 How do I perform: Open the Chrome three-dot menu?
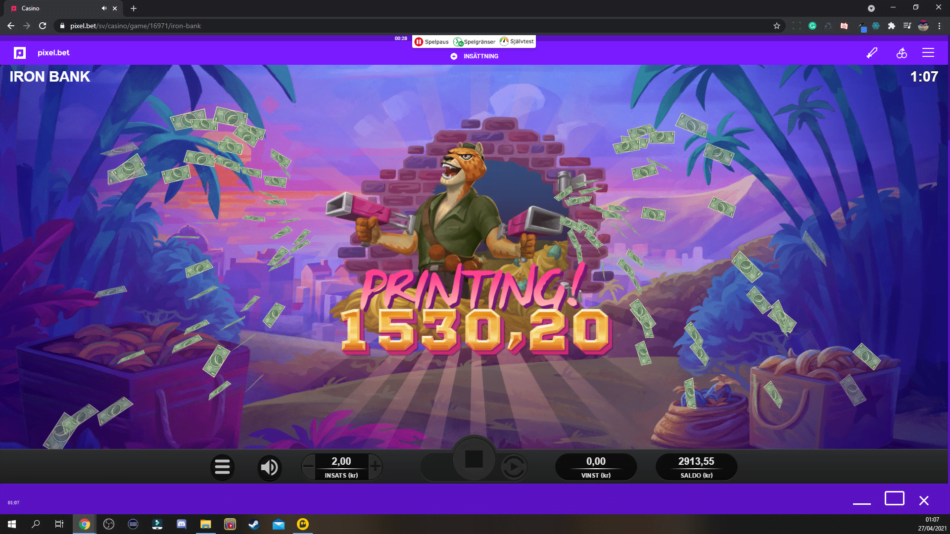[x=939, y=26]
